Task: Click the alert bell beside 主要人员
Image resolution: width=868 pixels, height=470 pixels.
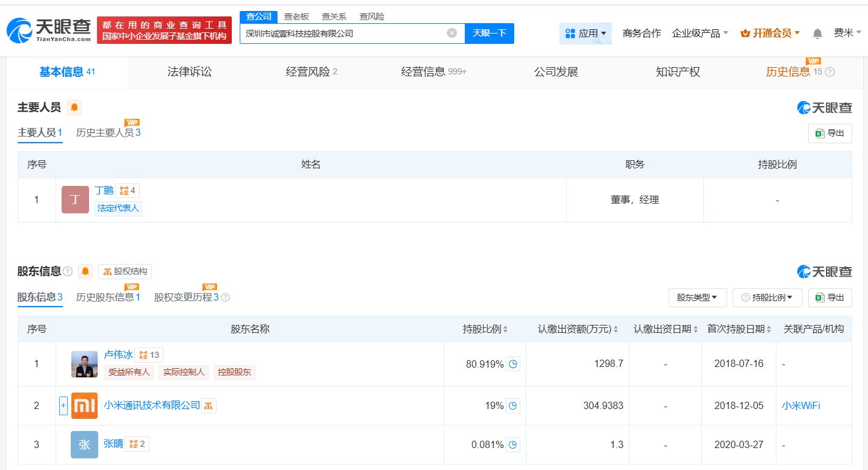Action: click(x=74, y=108)
